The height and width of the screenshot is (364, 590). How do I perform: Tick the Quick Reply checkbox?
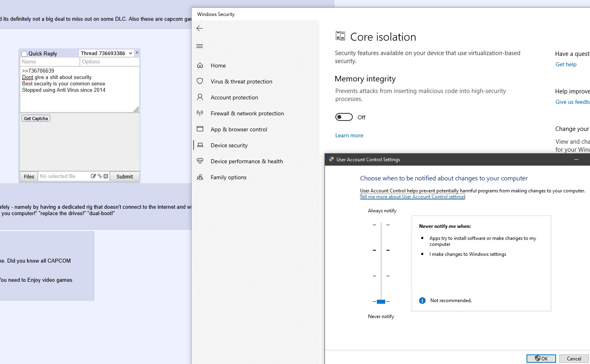(x=24, y=53)
